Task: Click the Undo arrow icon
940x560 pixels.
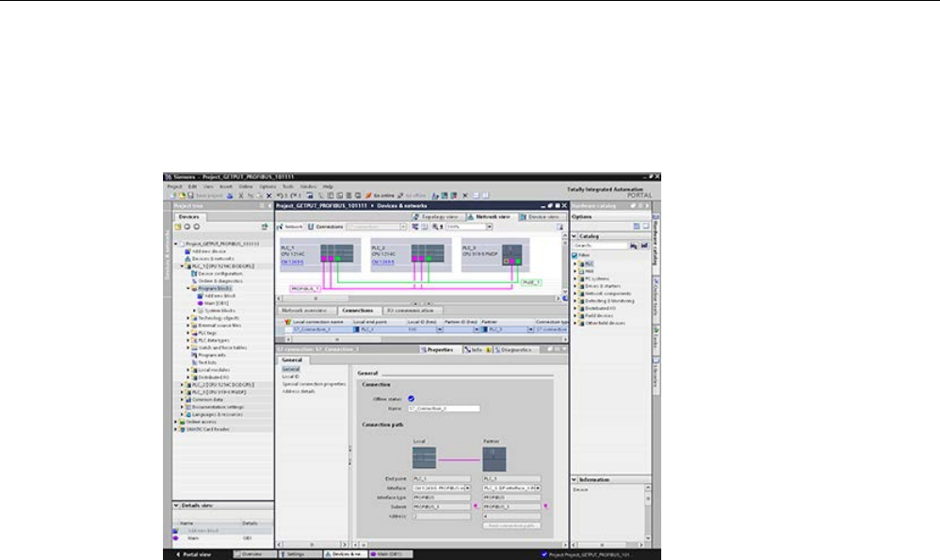Action: [x=280, y=196]
